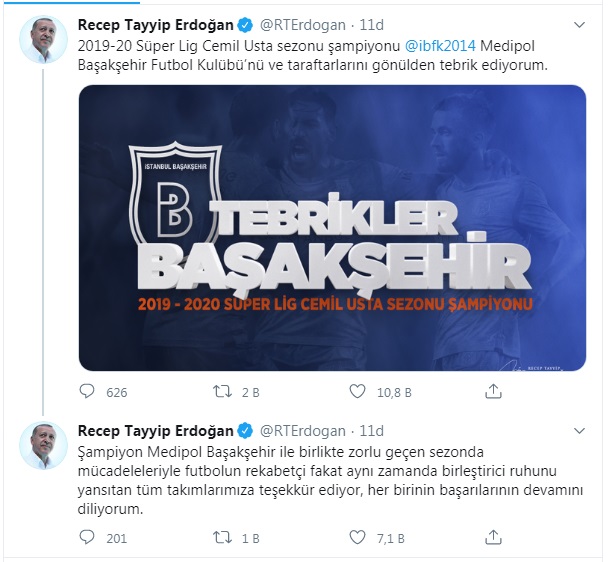609x562 pixels.
Task: Share the second tweet via upload icon
Action: [x=493, y=538]
